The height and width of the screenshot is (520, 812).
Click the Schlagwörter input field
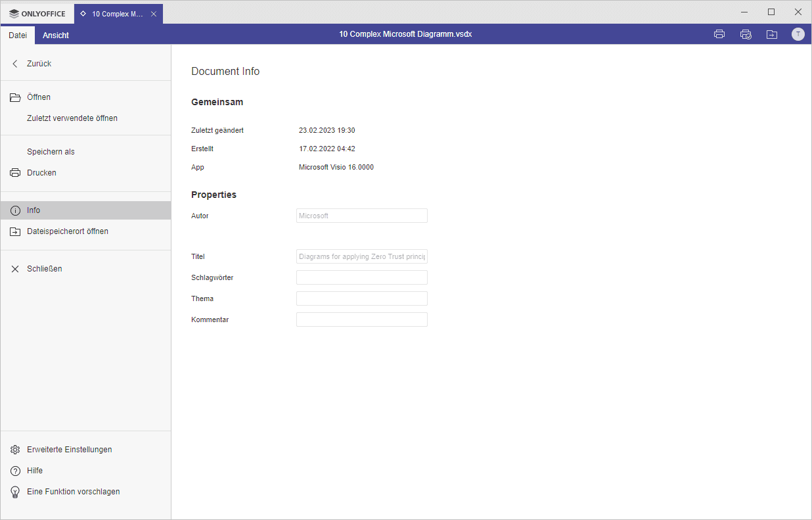[x=362, y=277]
